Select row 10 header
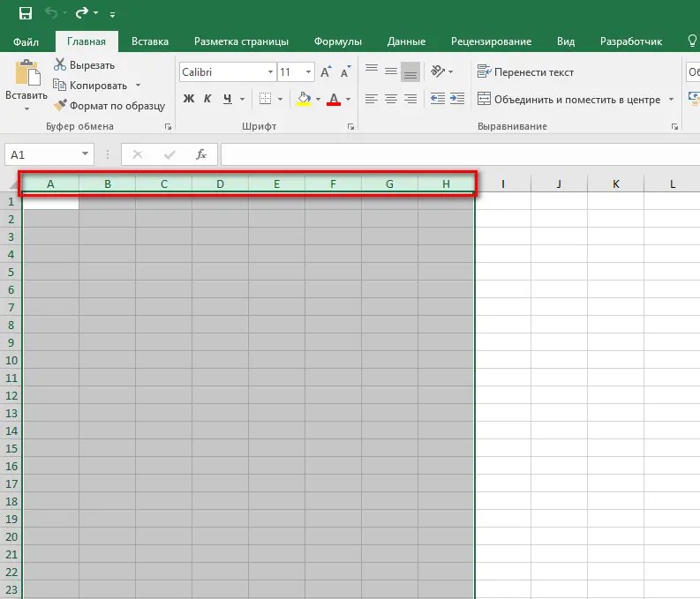Screen dimensions: 700x599 [11, 361]
